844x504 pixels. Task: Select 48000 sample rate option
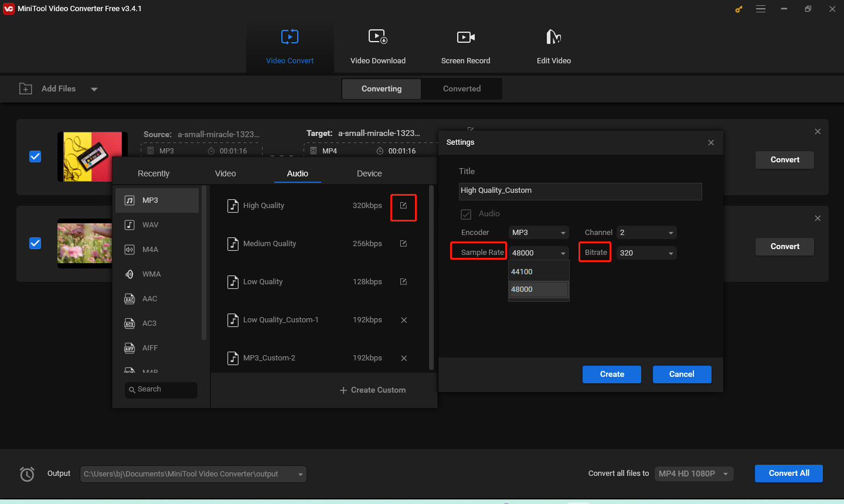(539, 290)
